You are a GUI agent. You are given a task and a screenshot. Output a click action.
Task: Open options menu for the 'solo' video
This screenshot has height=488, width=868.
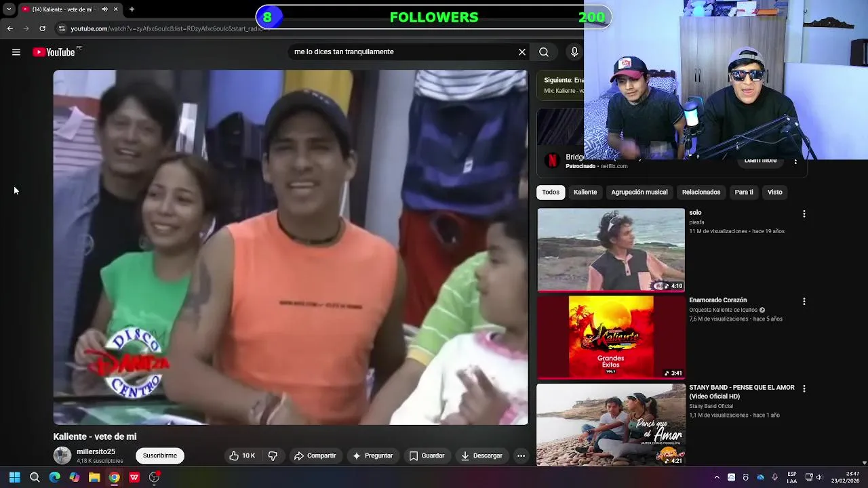click(x=804, y=213)
